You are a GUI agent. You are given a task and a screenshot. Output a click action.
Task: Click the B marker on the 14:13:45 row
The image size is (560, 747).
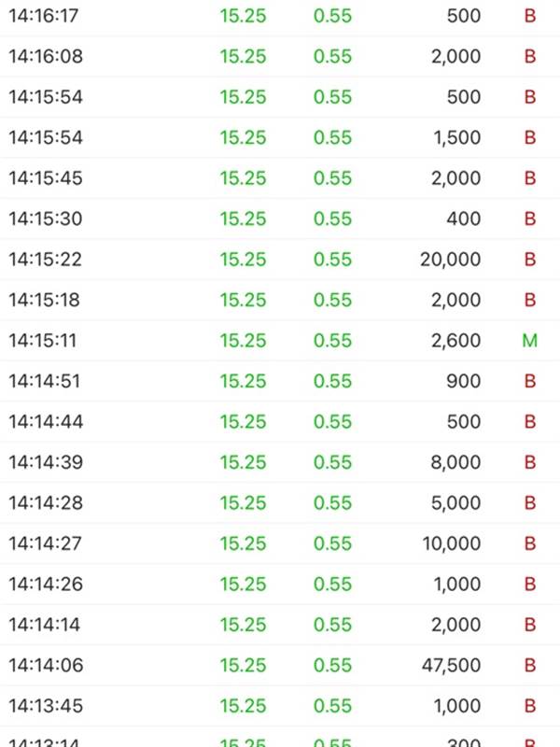tap(530, 706)
